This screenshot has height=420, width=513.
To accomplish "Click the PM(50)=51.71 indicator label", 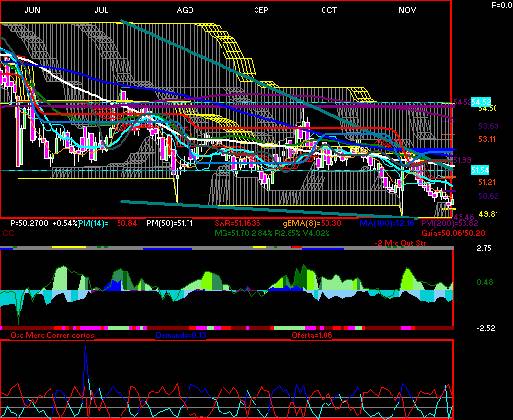I will click(x=169, y=223).
